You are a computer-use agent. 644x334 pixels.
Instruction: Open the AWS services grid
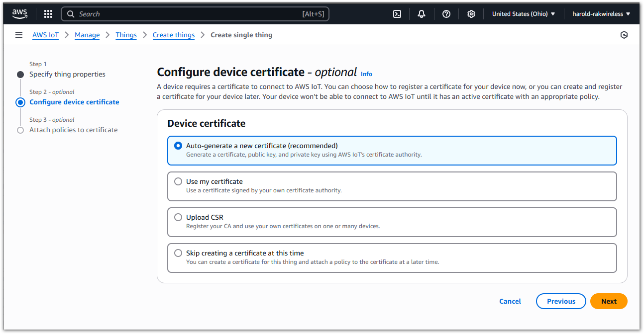point(48,13)
